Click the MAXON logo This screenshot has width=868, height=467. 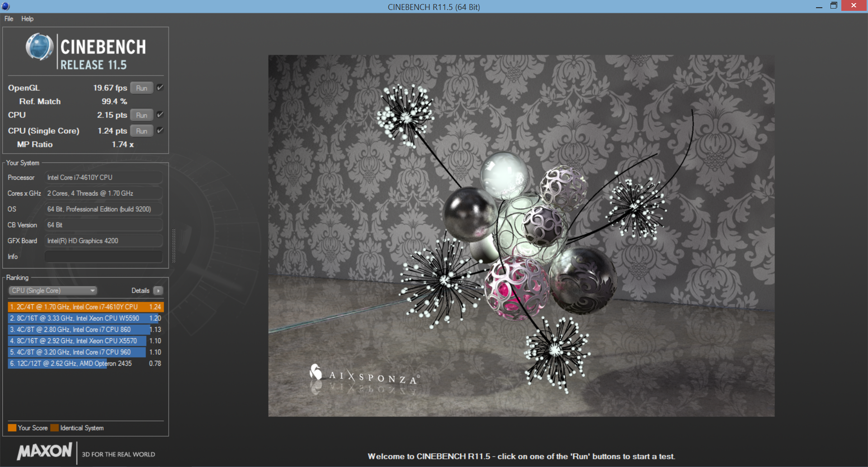pos(44,451)
